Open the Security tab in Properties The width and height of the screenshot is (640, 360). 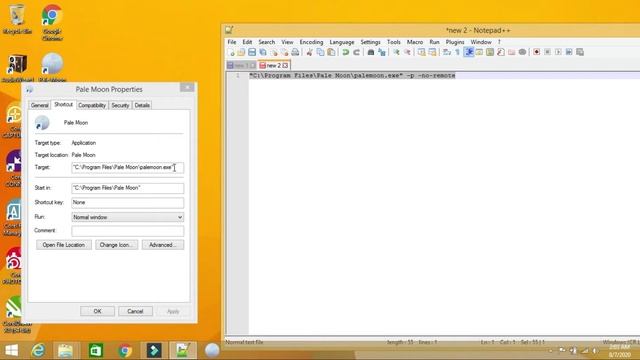tap(120, 105)
